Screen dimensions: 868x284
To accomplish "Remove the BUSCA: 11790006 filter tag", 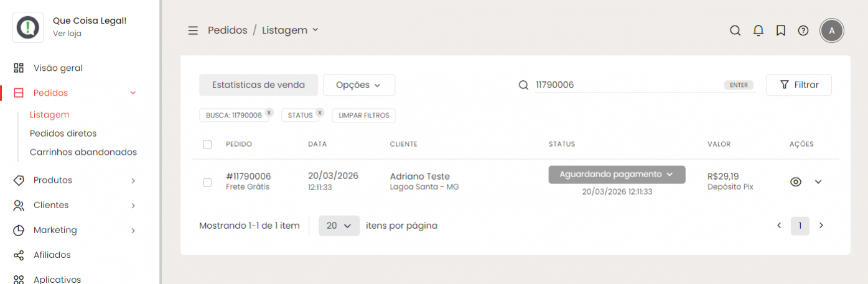I will point(269,112).
